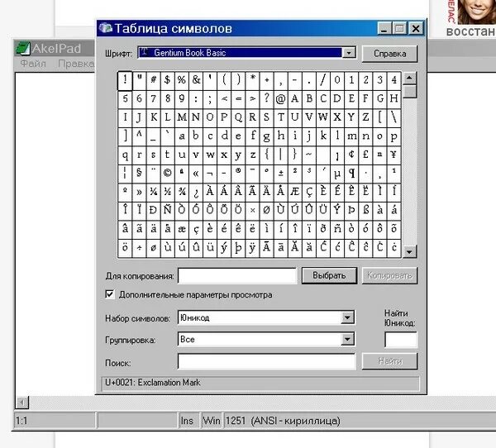Select the capital A character cell

[295, 99]
